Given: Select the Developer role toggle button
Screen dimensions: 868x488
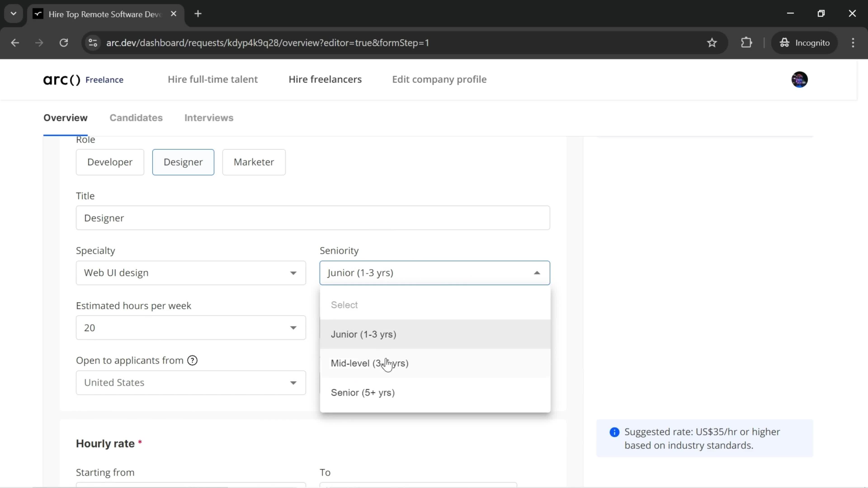Looking at the screenshot, I should pos(110,162).
